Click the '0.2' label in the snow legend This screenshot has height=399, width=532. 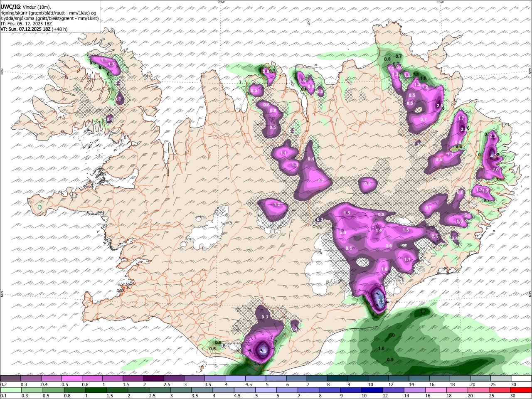pos(3,384)
